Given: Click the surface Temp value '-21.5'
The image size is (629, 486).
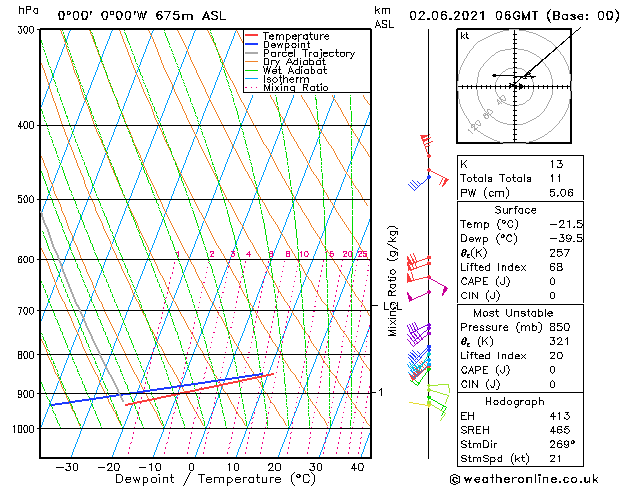Looking at the screenshot, I should pyautogui.click(x=566, y=224).
